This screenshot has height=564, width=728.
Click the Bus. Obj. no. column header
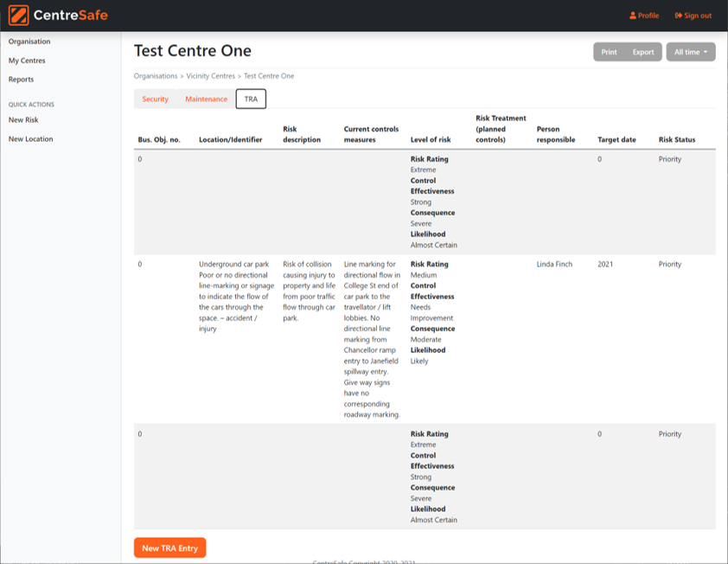[159, 139]
